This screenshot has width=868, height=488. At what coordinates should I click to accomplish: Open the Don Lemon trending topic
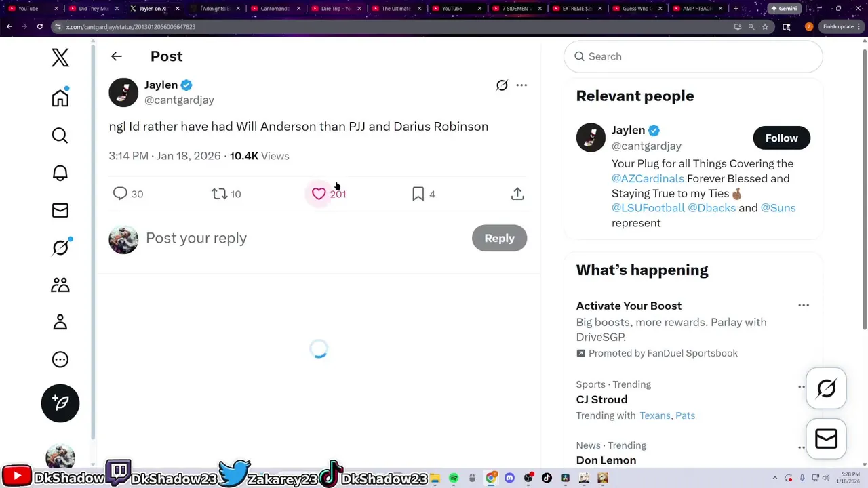[x=606, y=460]
